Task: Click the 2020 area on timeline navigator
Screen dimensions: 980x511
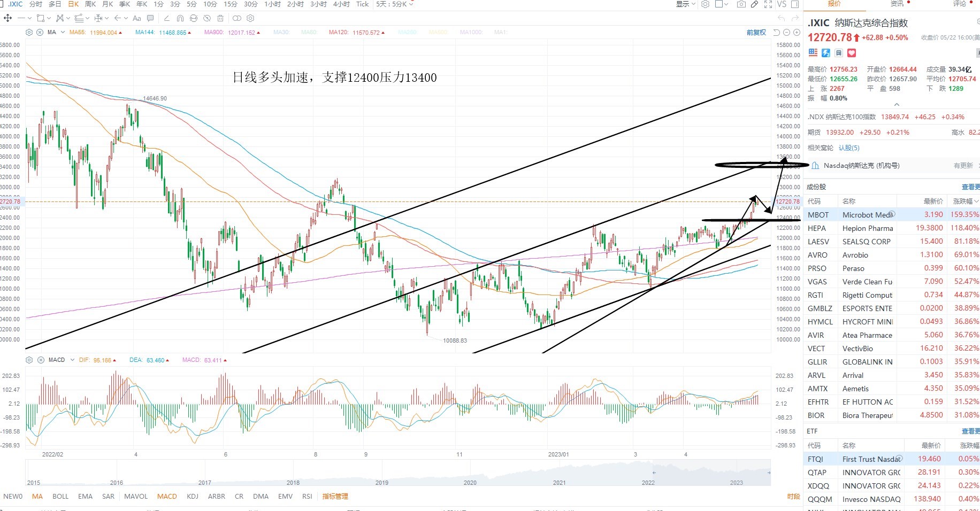Action: click(470, 482)
